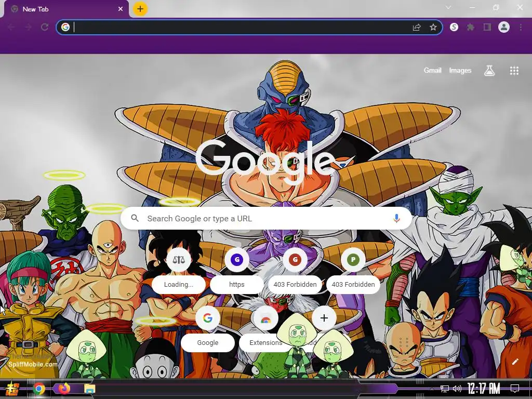Viewport: 532px width, 399px height.
Task: Open the Extensions shortcut tile
Action: [x=265, y=329]
